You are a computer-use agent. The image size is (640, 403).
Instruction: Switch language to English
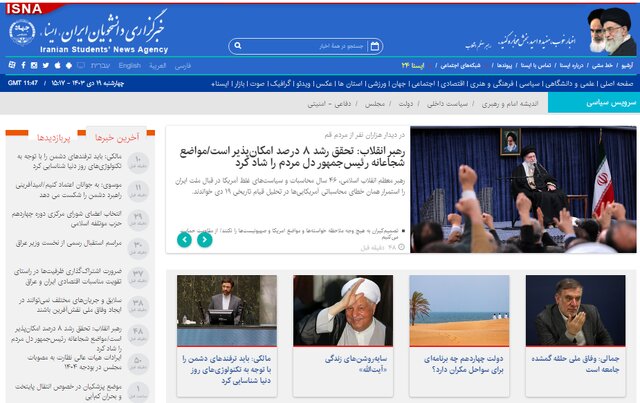[129, 65]
